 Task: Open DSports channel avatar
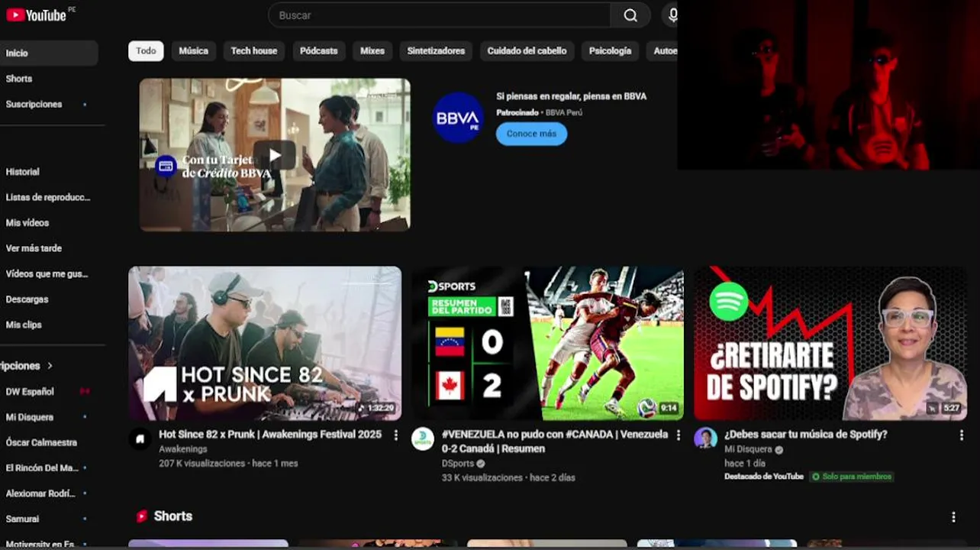[x=423, y=438]
